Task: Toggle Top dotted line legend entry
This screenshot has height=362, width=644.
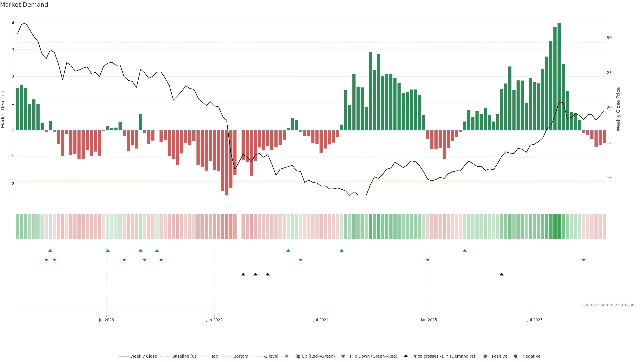Action: [214, 356]
